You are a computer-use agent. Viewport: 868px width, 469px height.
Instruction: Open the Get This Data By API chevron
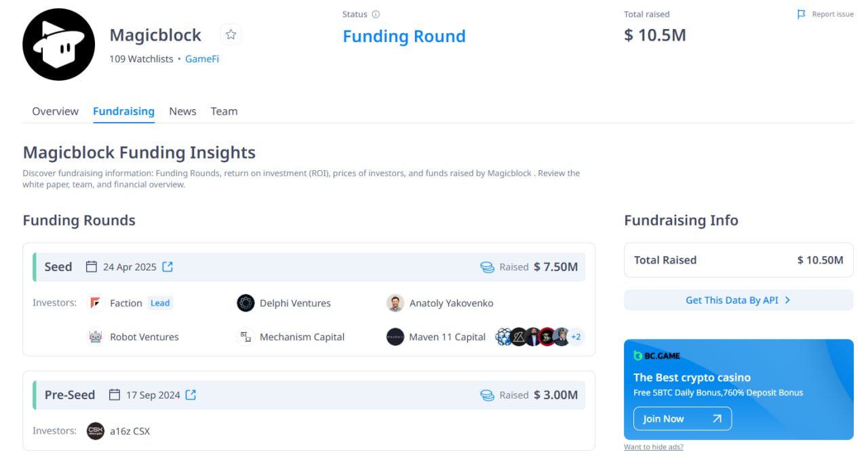(787, 300)
